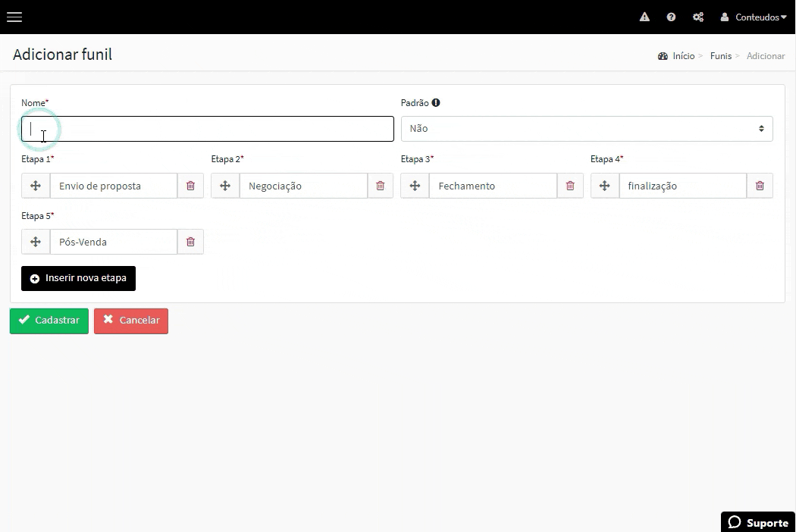Delete Etapa 1 with trash icon
The width and height of the screenshot is (796, 532).
tap(190, 186)
